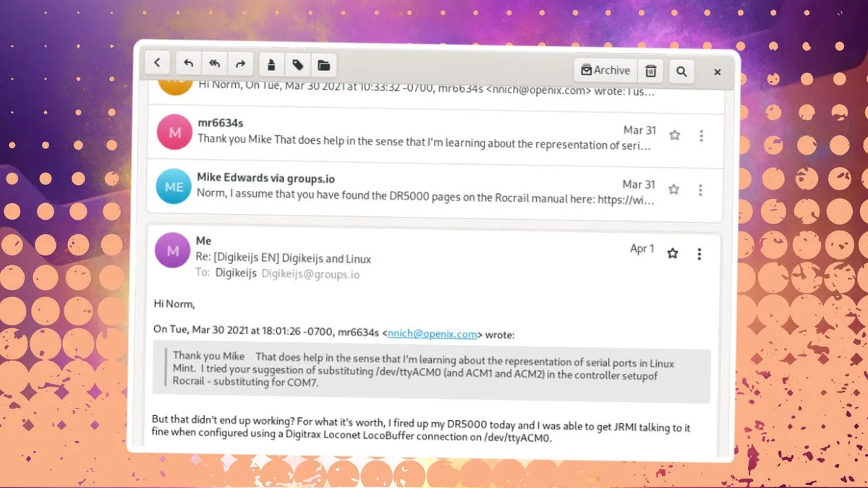Click the Reply All icon
The height and width of the screenshot is (488, 868).
214,63
